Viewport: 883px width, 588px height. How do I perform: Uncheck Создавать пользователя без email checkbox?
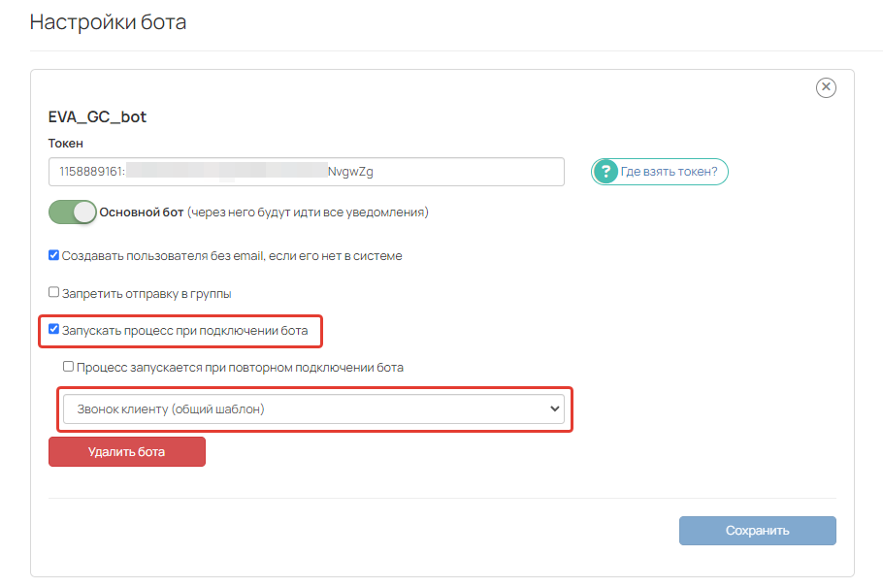[x=53, y=255]
